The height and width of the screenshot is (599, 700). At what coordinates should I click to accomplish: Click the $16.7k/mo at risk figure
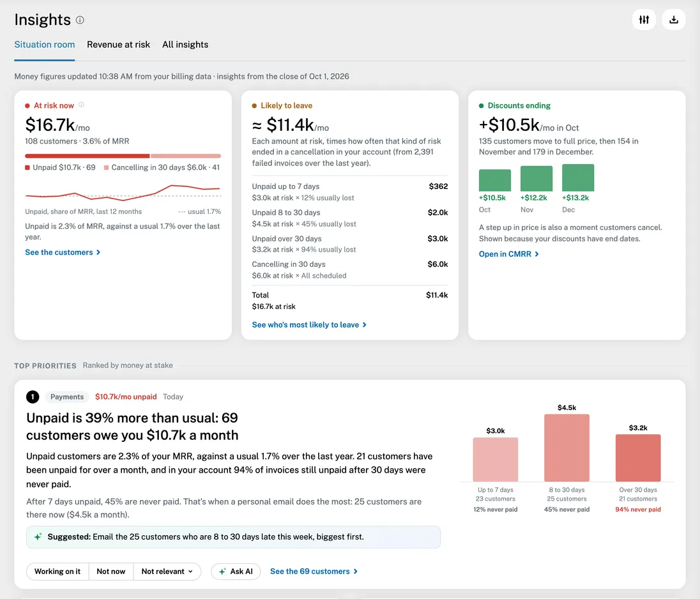[x=57, y=125]
